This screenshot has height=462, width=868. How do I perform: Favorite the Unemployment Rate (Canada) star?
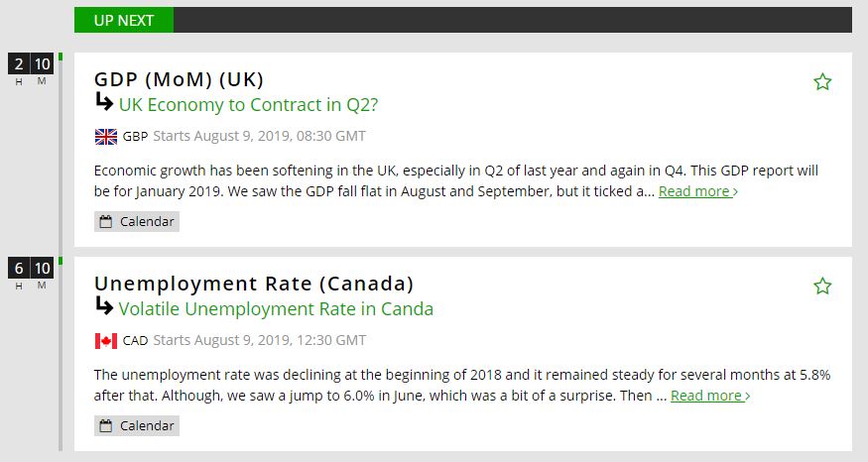click(x=822, y=287)
